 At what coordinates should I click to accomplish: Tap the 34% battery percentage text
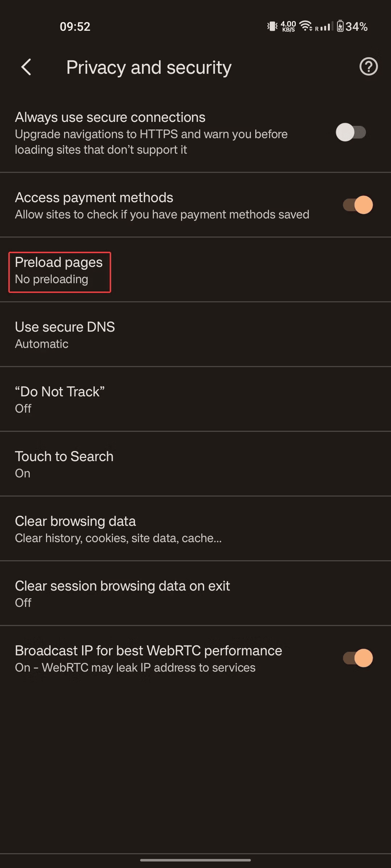click(x=357, y=26)
